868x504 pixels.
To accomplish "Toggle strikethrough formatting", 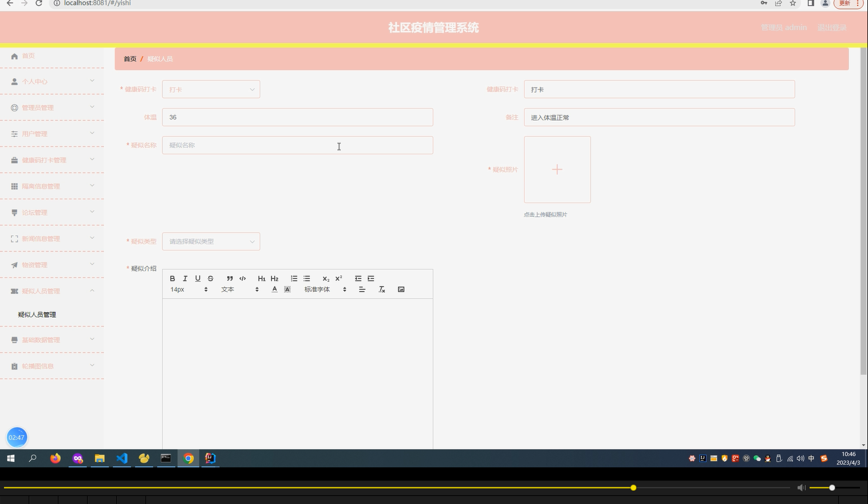I will coord(210,278).
